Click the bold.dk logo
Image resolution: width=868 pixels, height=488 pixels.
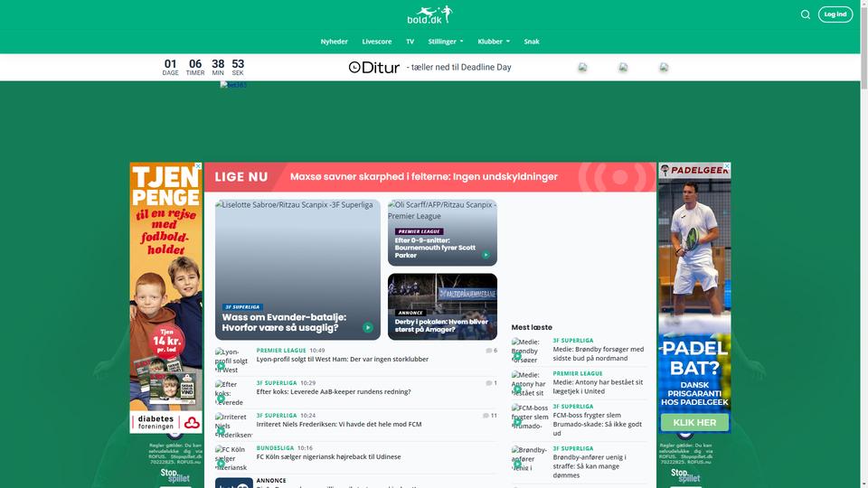(x=429, y=14)
